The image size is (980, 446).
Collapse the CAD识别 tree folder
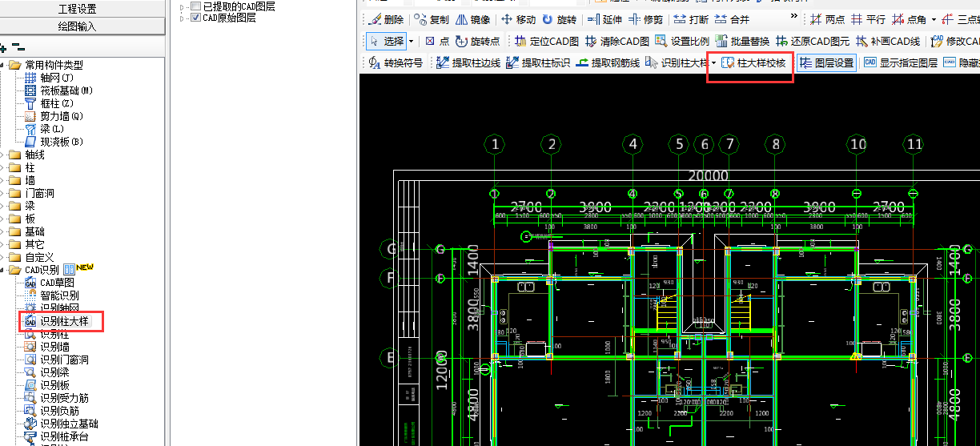coord(3,270)
